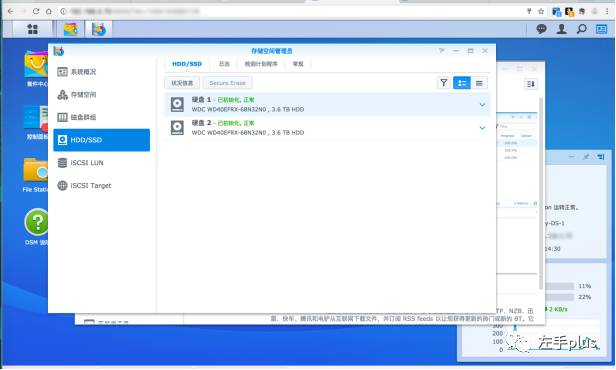This screenshot has height=370, width=616.
Task: Click the drive icon of 硬盘 1
Action: tap(177, 104)
